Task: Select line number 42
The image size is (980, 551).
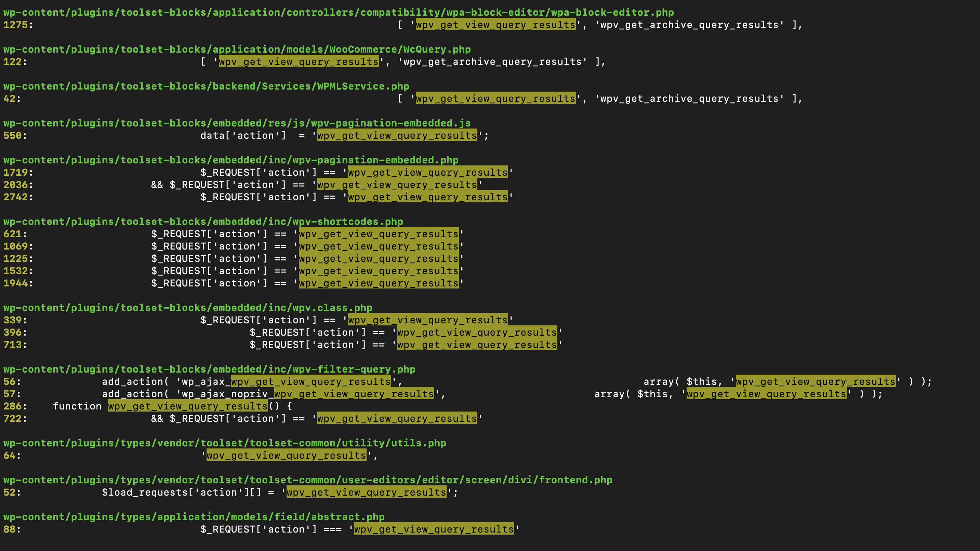Action: [x=9, y=98]
